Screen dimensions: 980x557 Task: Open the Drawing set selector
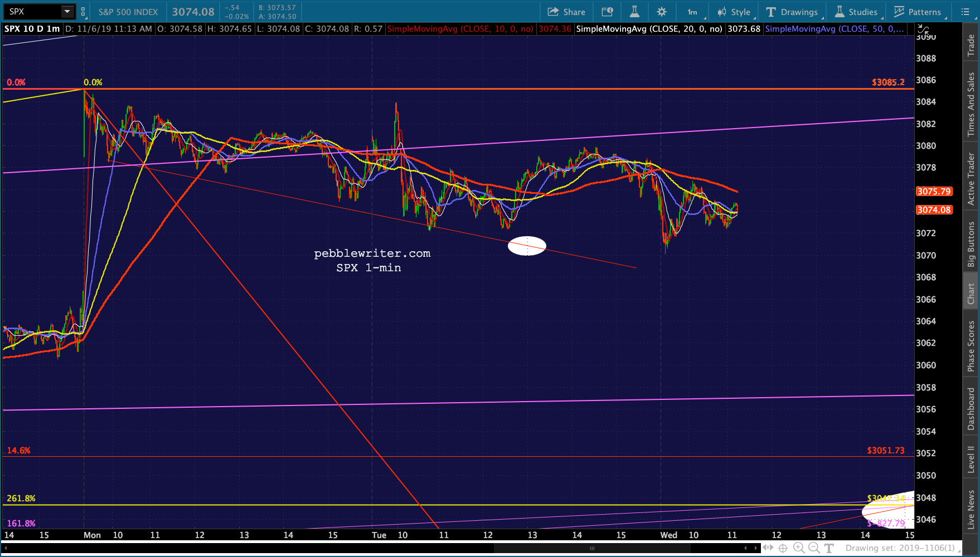click(x=902, y=548)
